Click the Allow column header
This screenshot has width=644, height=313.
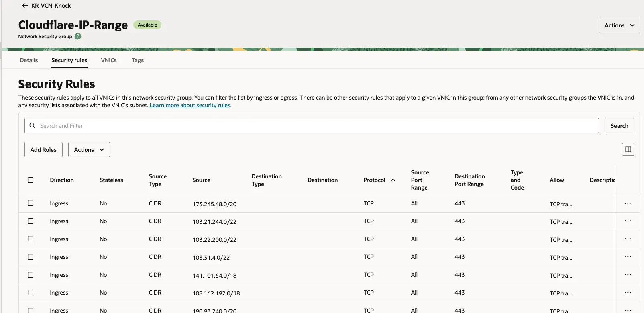tap(556, 180)
